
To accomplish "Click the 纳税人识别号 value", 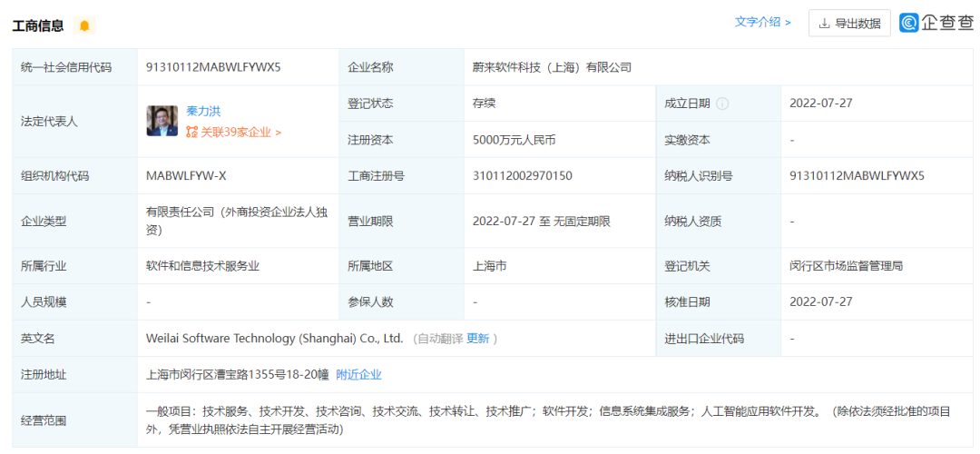I will coord(857,176).
